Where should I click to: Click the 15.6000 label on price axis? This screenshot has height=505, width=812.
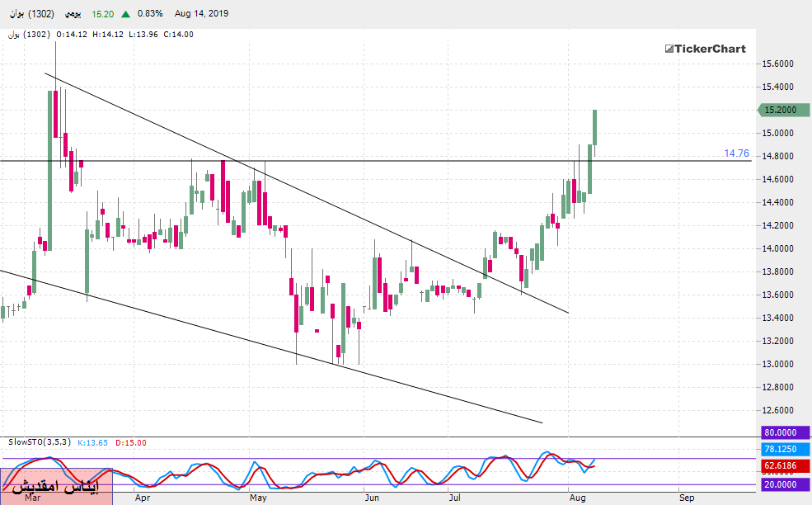click(778, 64)
